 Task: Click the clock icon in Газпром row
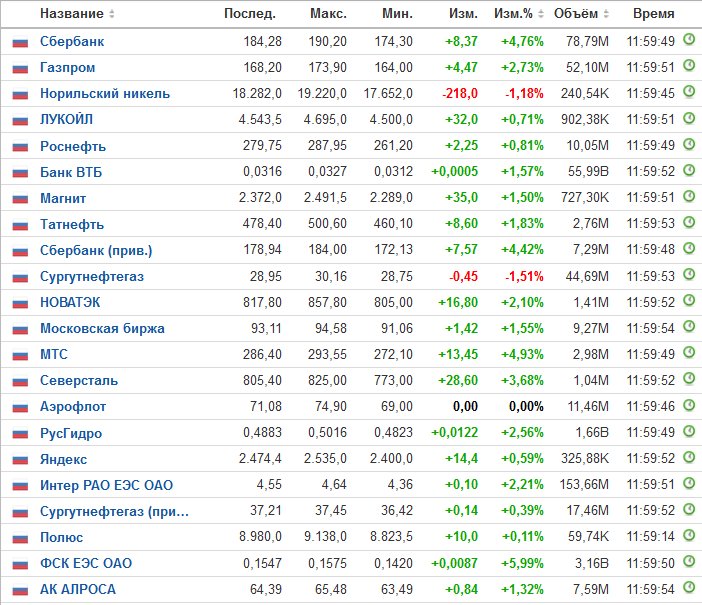coord(689,66)
